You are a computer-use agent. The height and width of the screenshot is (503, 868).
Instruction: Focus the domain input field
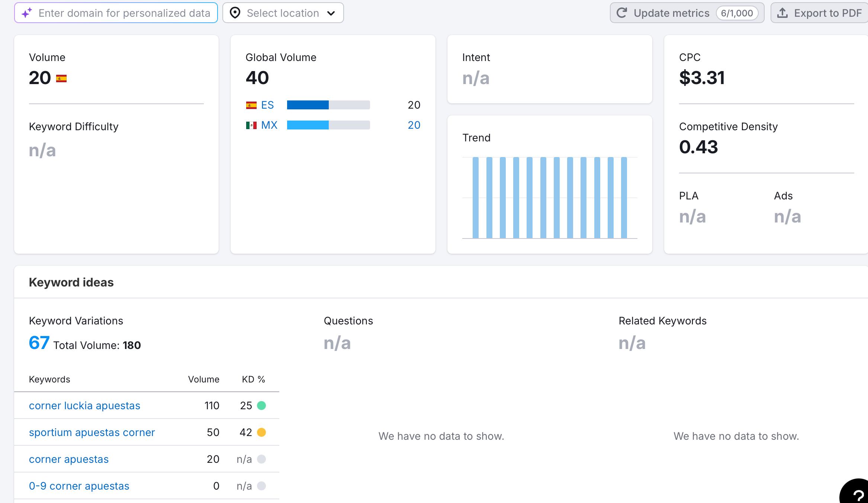(x=124, y=13)
